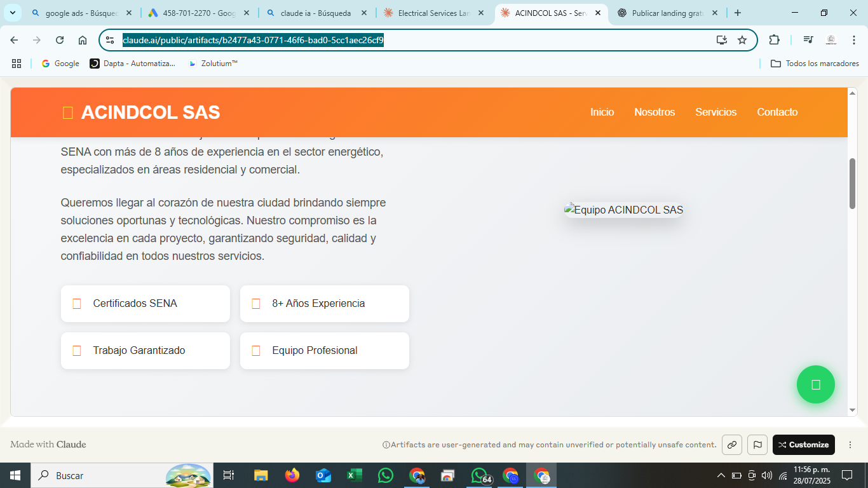This screenshot has width=868, height=488.
Task: Open the apps grid in bookmarks bar
Action: coord(17,64)
